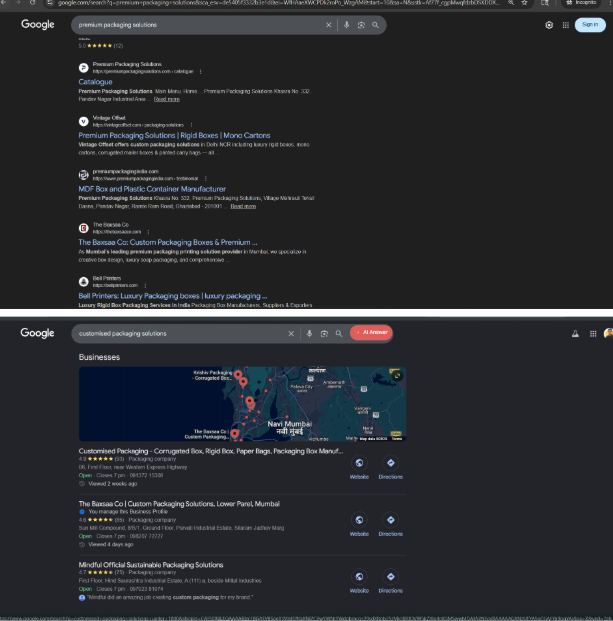Start voice search in top Google window
This screenshot has height=621, width=613.
tap(346, 25)
